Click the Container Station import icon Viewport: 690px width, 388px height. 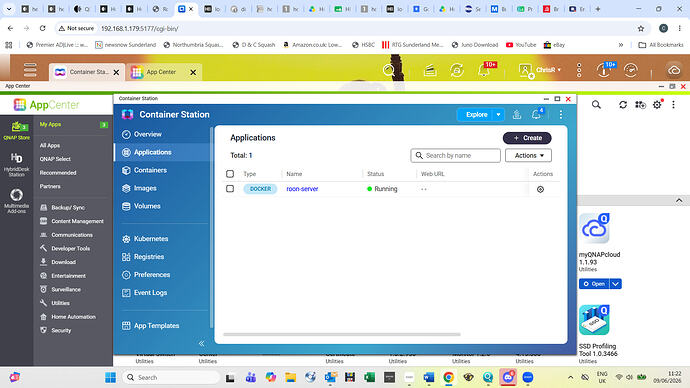pos(517,115)
